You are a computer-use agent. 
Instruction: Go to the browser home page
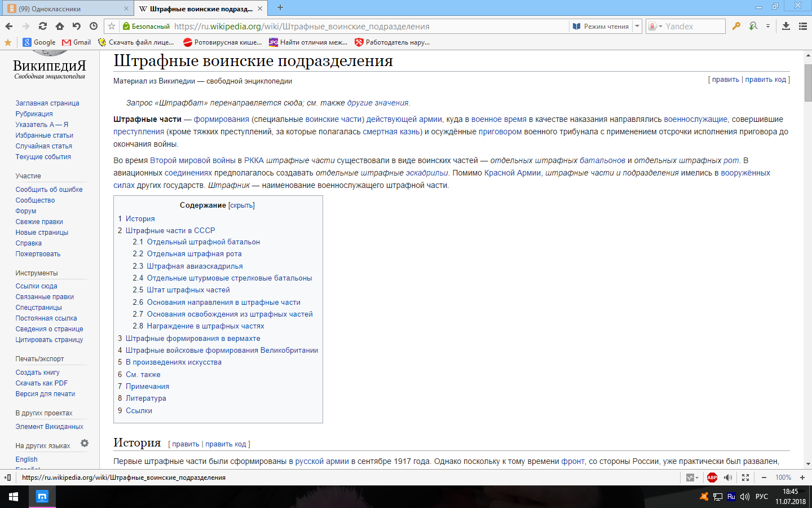point(60,26)
